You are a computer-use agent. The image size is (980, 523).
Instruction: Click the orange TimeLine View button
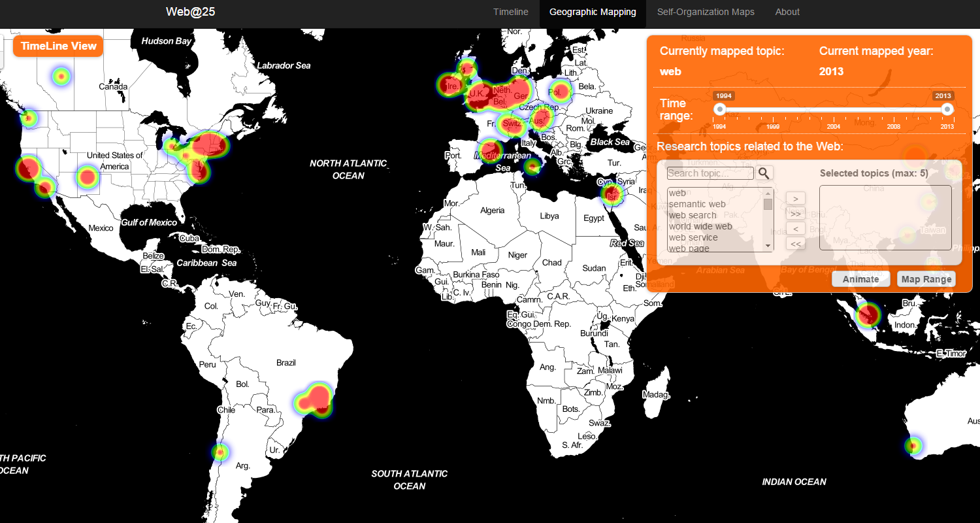click(x=58, y=46)
